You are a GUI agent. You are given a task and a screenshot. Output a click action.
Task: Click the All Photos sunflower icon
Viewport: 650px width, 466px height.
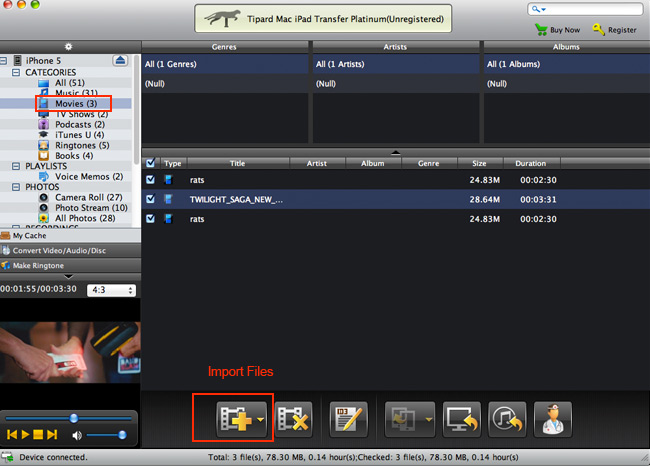tap(44, 218)
